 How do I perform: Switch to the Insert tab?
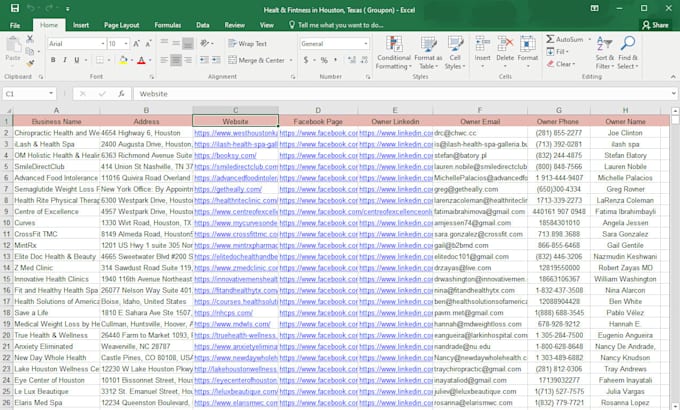pyautogui.click(x=81, y=25)
